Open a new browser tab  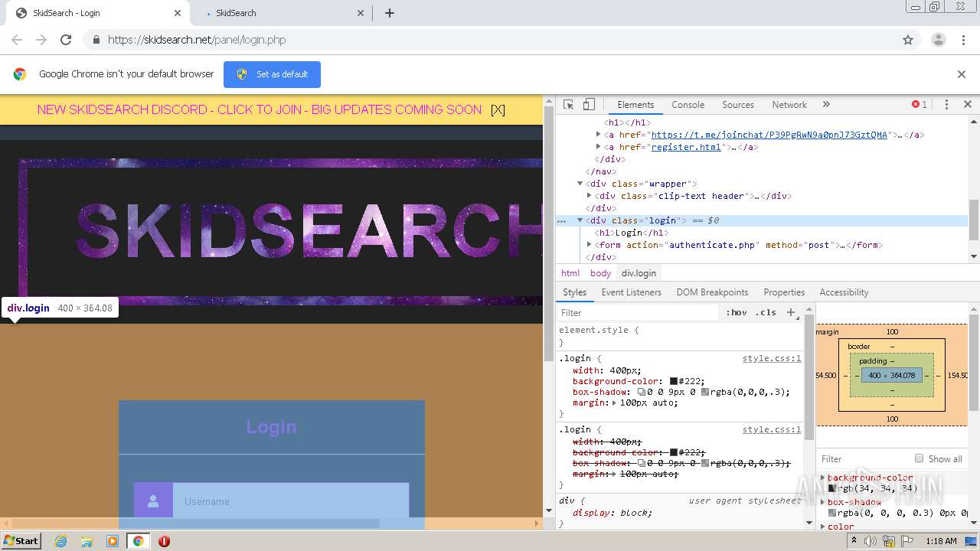tap(389, 13)
